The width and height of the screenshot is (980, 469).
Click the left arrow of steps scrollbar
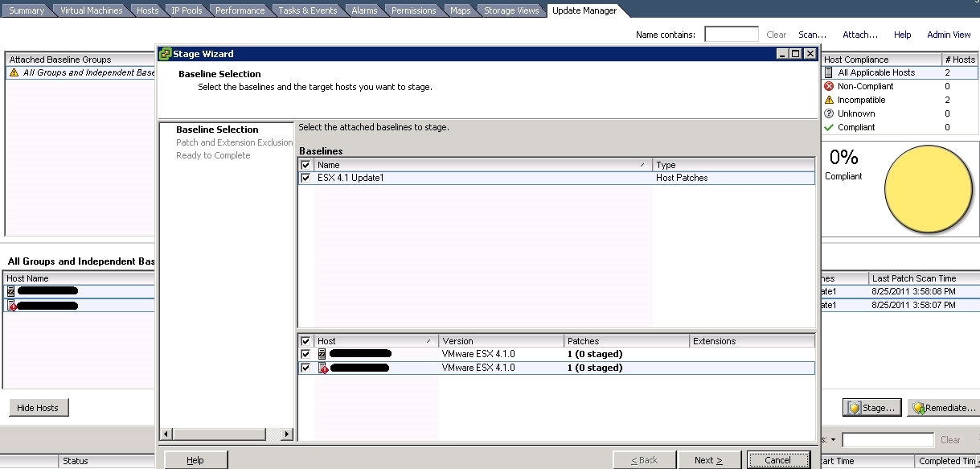click(166, 434)
